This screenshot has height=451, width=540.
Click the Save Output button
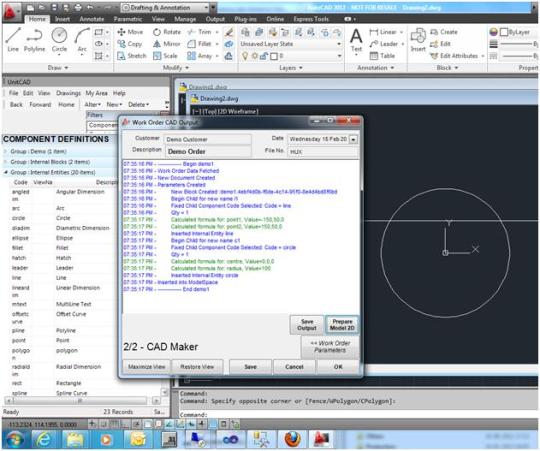(x=307, y=325)
